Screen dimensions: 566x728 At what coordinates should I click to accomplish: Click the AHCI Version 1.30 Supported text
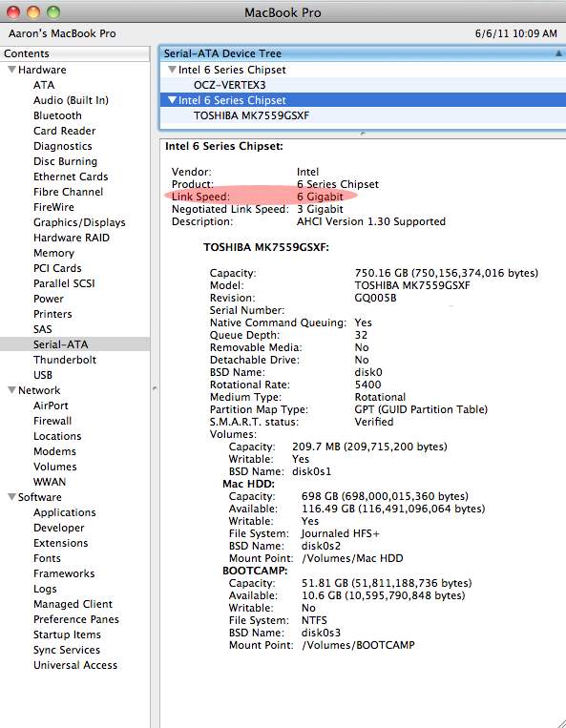(x=371, y=222)
